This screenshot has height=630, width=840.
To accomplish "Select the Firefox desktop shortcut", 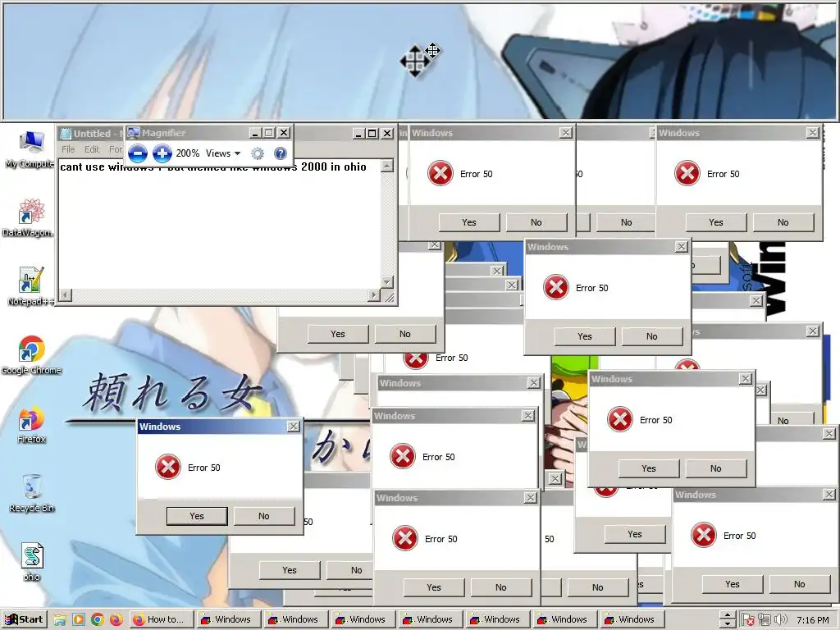I will tap(32, 425).
